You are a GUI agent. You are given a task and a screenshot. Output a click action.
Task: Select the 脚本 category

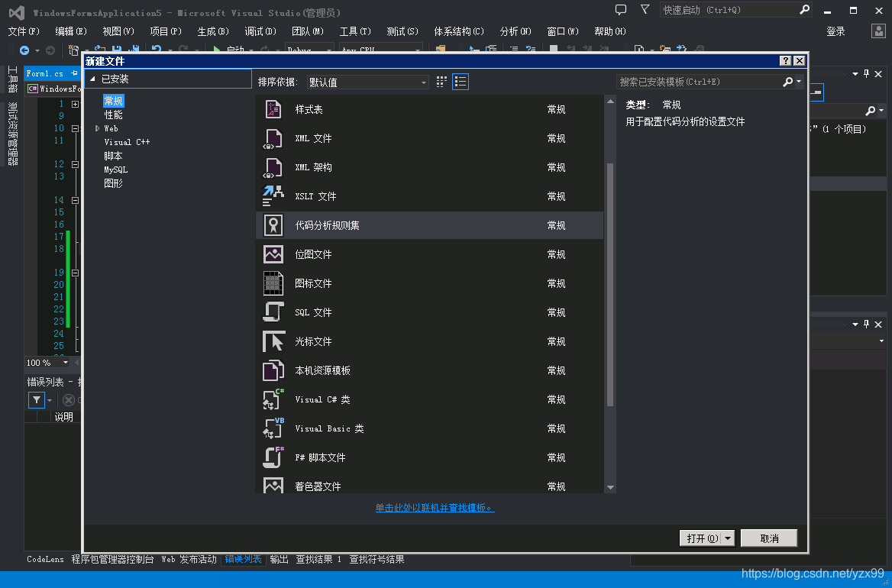click(113, 156)
